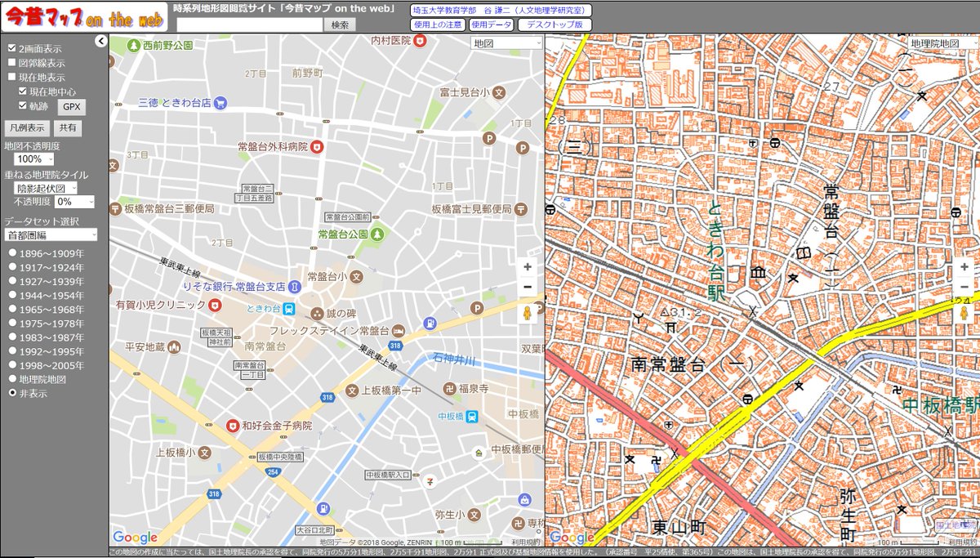Click the りそな銀行 bank marker icon
Screen dimensions: 980x558
pos(295,287)
